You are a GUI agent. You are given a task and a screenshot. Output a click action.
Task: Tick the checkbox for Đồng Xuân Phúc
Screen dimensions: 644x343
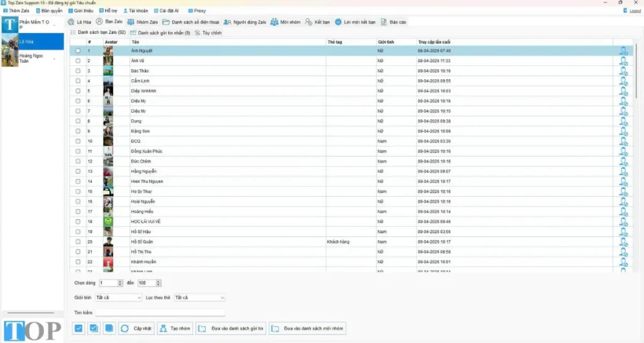click(78, 151)
